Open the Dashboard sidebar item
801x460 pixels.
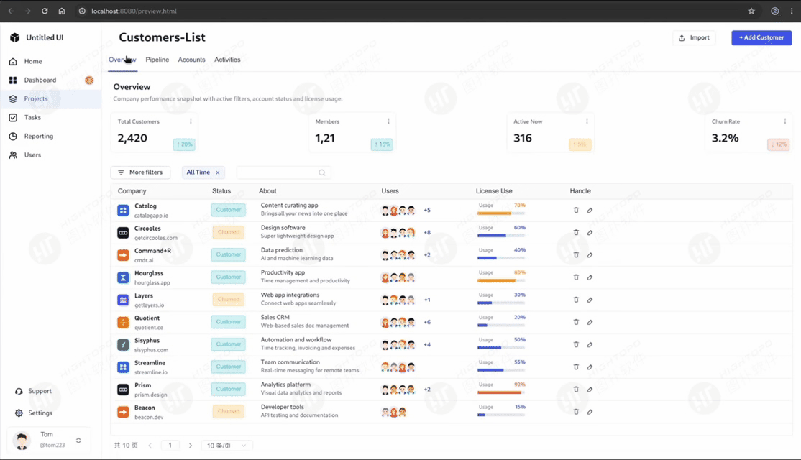40,80
